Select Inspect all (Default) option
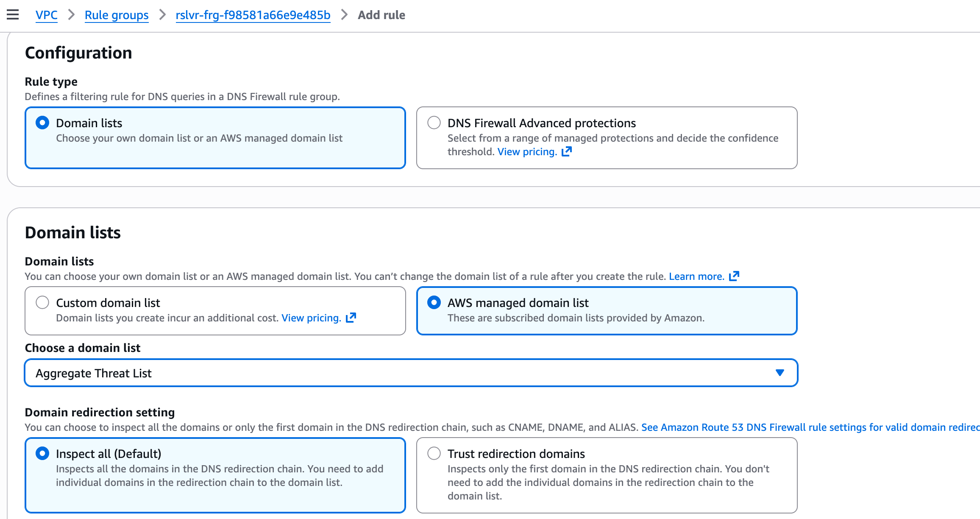The height and width of the screenshot is (519, 980). click(x=42, y=454)
